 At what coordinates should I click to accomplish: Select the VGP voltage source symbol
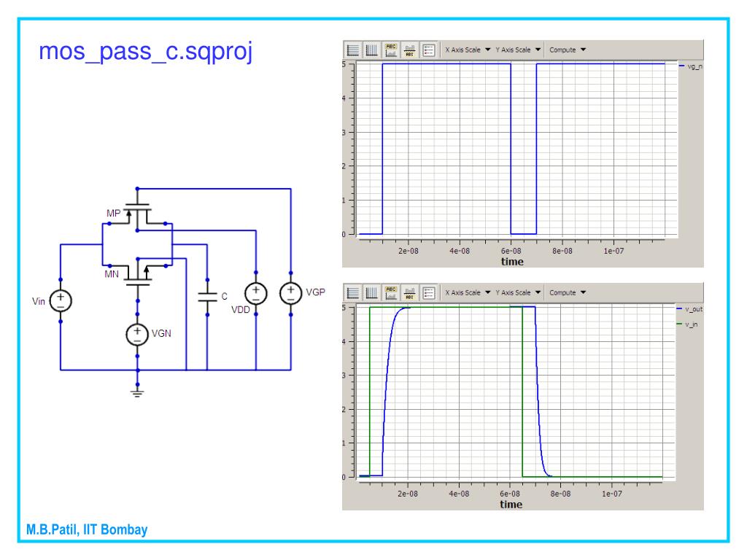coord(290,293)
